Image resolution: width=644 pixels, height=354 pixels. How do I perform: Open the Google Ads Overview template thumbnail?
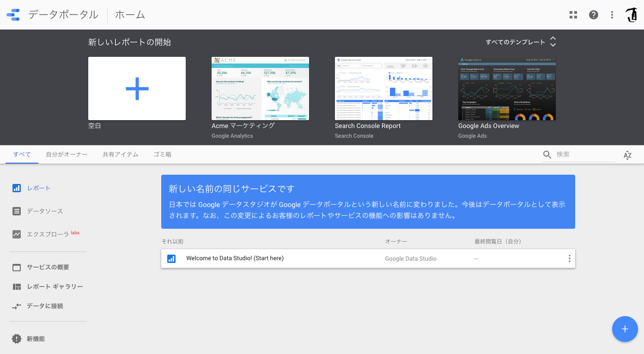point(507,88)
